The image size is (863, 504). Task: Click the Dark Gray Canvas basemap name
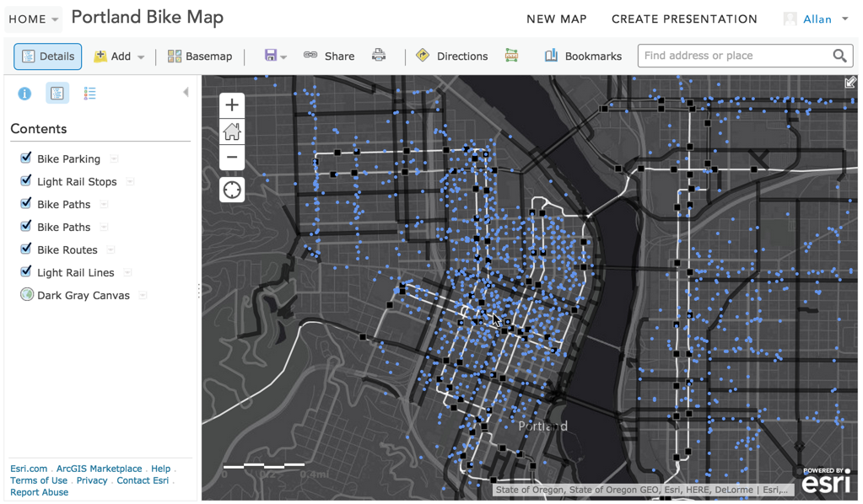(x=84, y=295)
